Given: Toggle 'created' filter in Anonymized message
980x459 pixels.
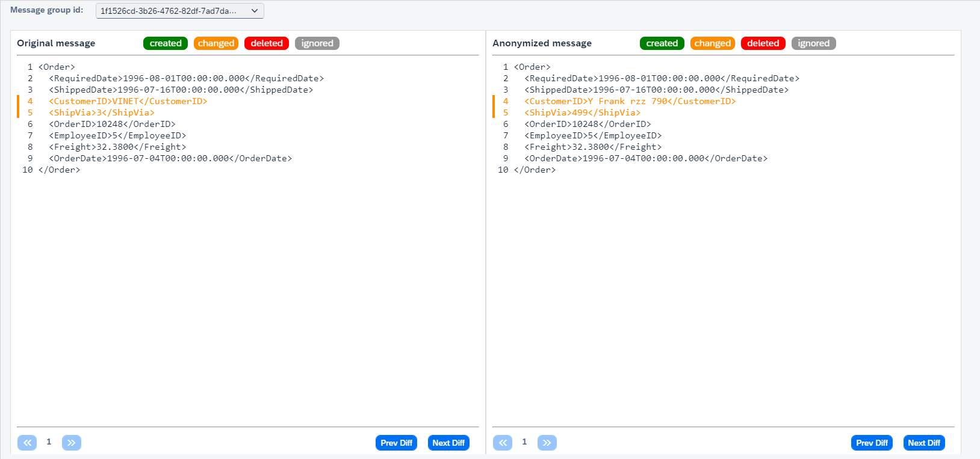Looking at the screenshot, I should click(662, 43).
